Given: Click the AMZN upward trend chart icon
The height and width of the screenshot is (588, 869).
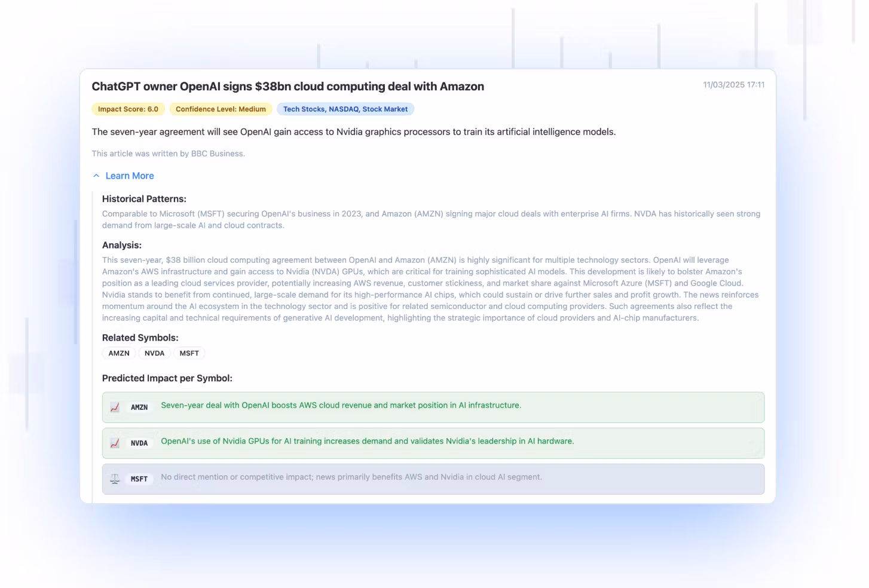Looking at the screenshot, I should point(115,408).
